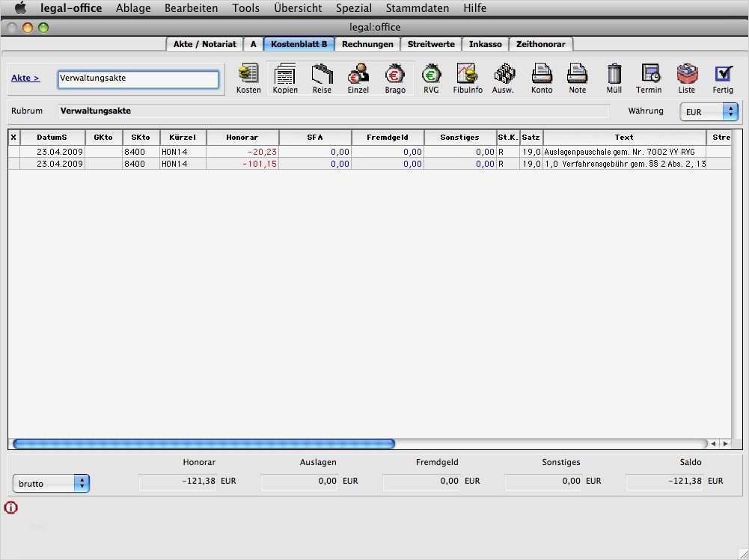The width and height of the screenshot is (749, 560).
Task: Open the Brago fee tool
Action: pos(395,79)
